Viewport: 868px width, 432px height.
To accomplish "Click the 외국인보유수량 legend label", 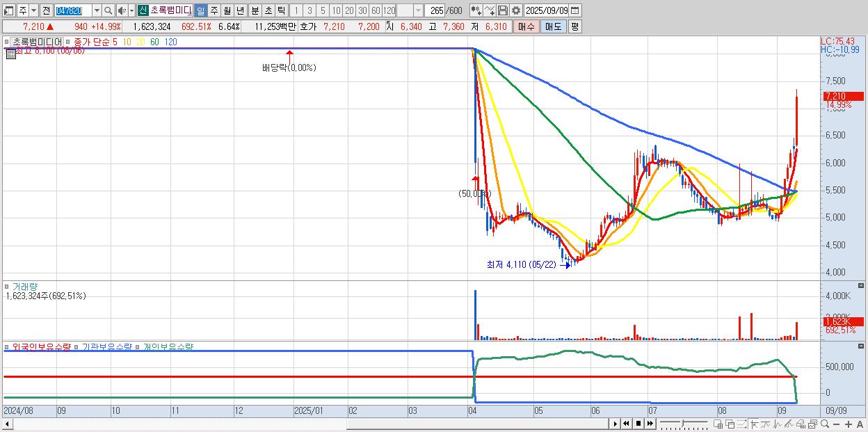I will pyautogui.click(x=42, y=346).
